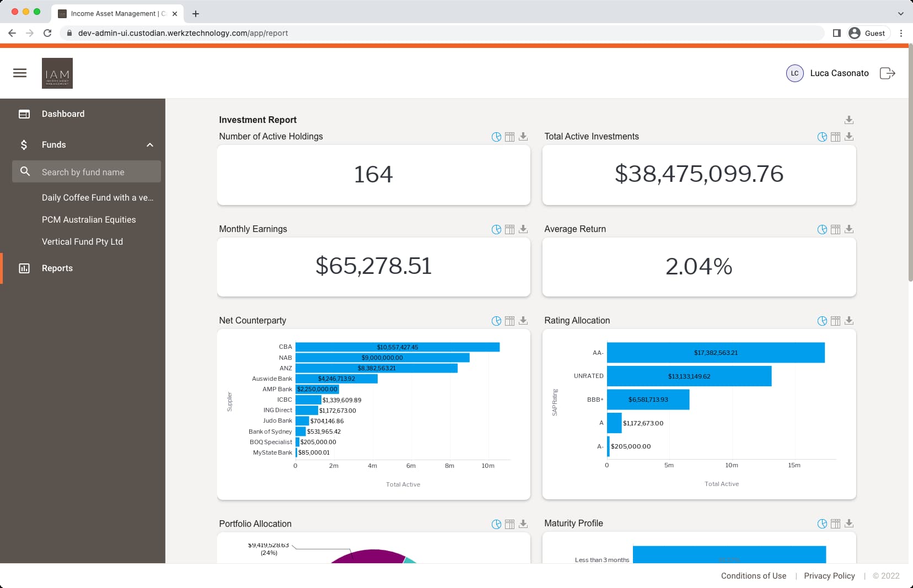Download the entire Investment Report
This screenshot has height=588, width=913.
click(848, 120)
